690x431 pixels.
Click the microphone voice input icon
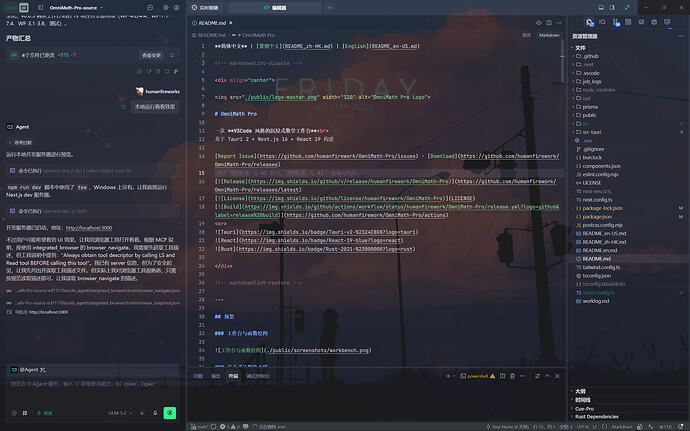point(155,413)
